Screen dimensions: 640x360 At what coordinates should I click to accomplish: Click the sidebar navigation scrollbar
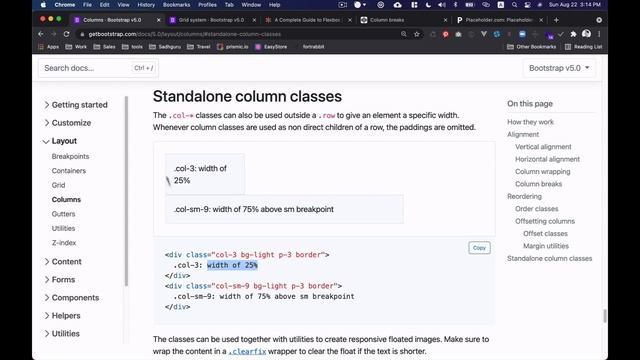(x=126, y=191)
